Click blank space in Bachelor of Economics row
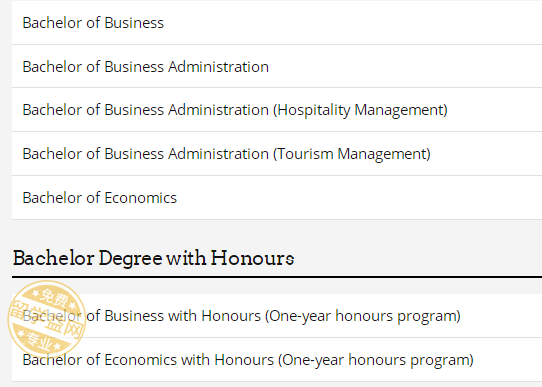Viewport: 542px width, 387px height. coord(359,198)
